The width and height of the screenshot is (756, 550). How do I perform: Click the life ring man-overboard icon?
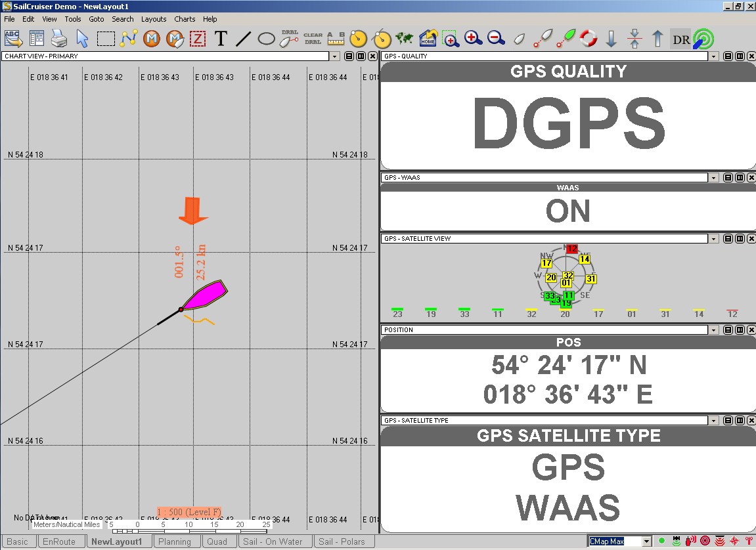pyautogui.click(x=589, y=39)
